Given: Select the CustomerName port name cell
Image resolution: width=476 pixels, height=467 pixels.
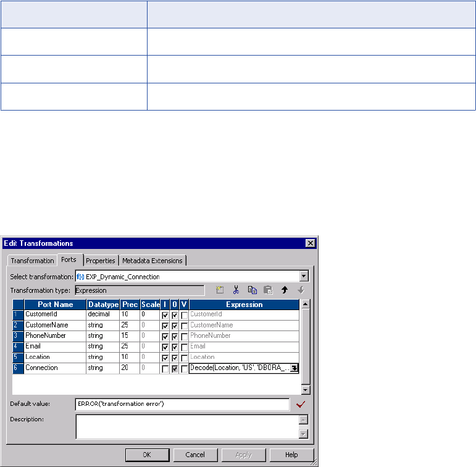Looking at the screenshot, I should 55,326.
